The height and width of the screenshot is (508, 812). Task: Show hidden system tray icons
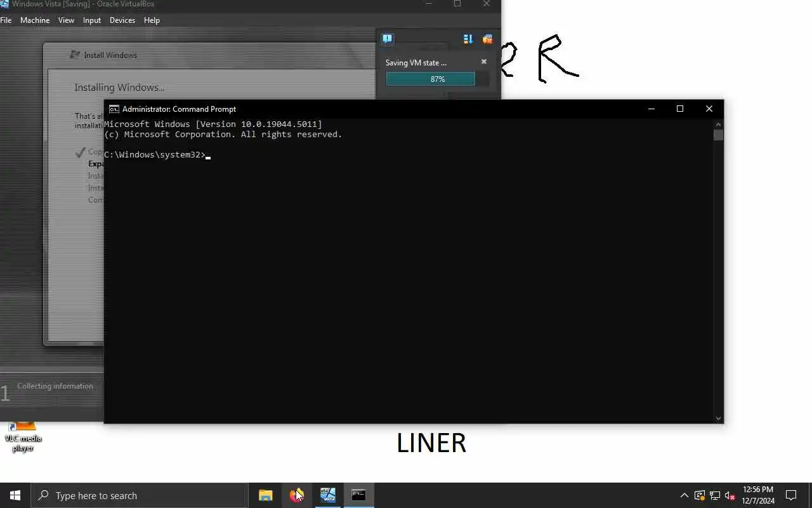[x=684, y=495]
